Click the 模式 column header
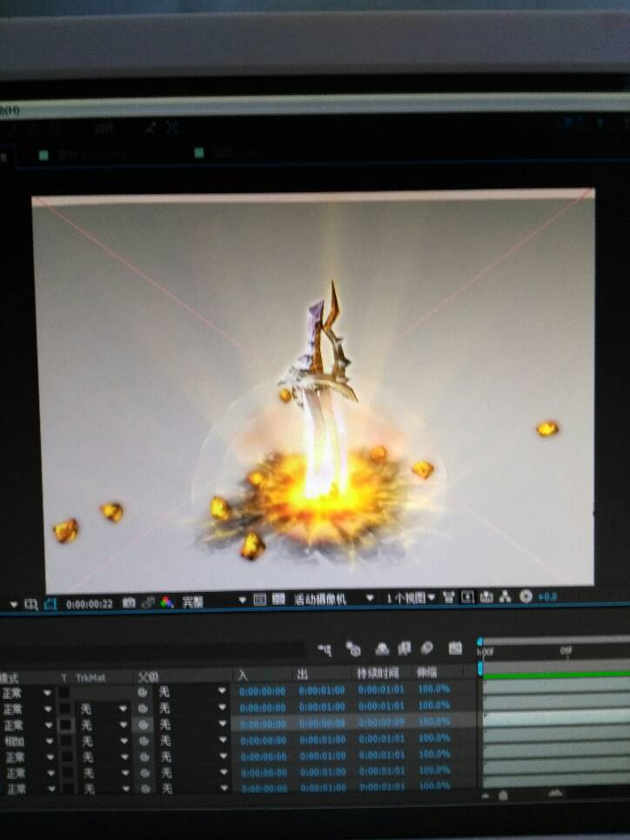 (x=9, y=678)
